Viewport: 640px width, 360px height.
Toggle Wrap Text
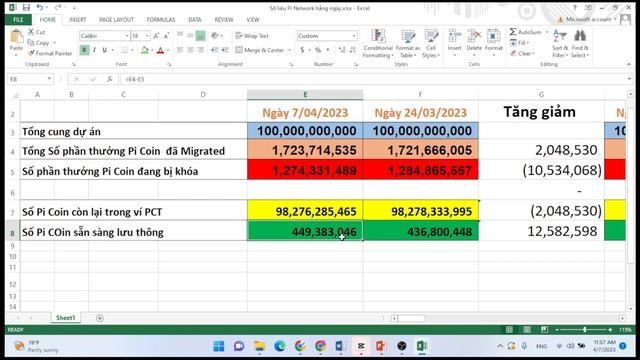click(252, 36)
